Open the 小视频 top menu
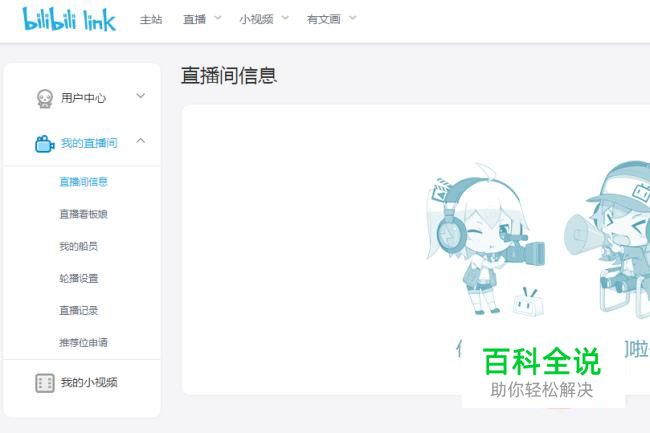650x433 pixels. 256,19
